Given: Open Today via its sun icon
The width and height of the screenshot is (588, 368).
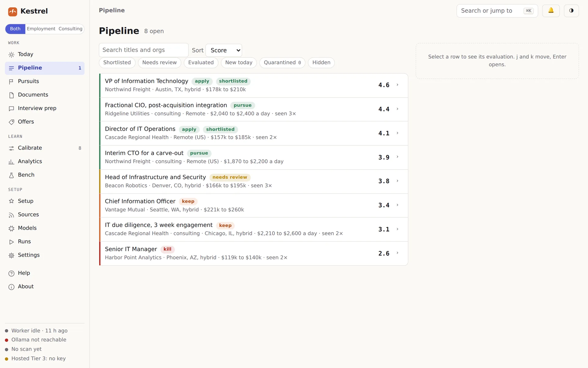Looking at the screenshot, I should [x=11, y=55].
